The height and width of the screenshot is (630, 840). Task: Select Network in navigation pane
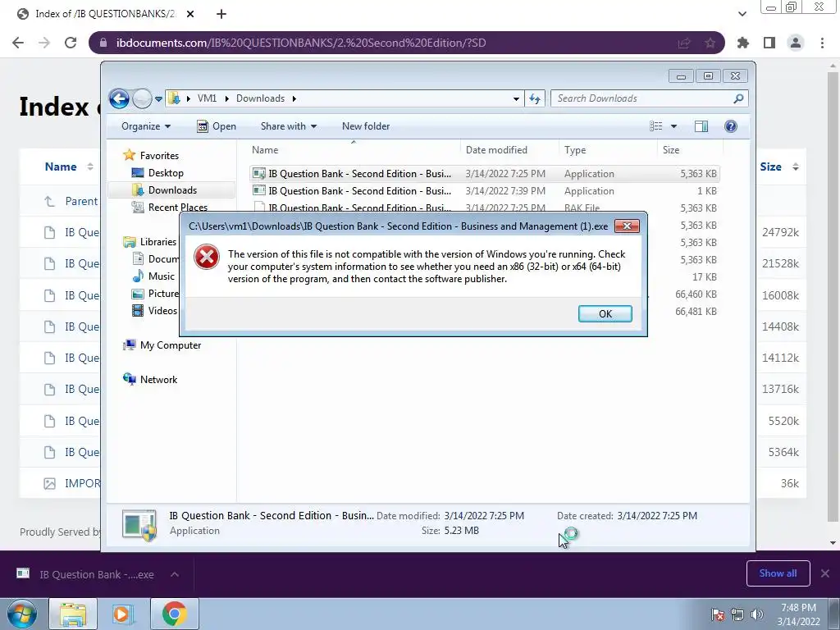click(x=150, y=380)
